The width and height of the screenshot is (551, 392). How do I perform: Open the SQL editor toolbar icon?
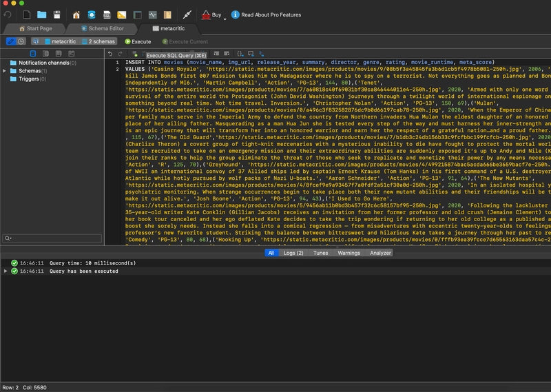pyautogui.click(x=107, y=14)
